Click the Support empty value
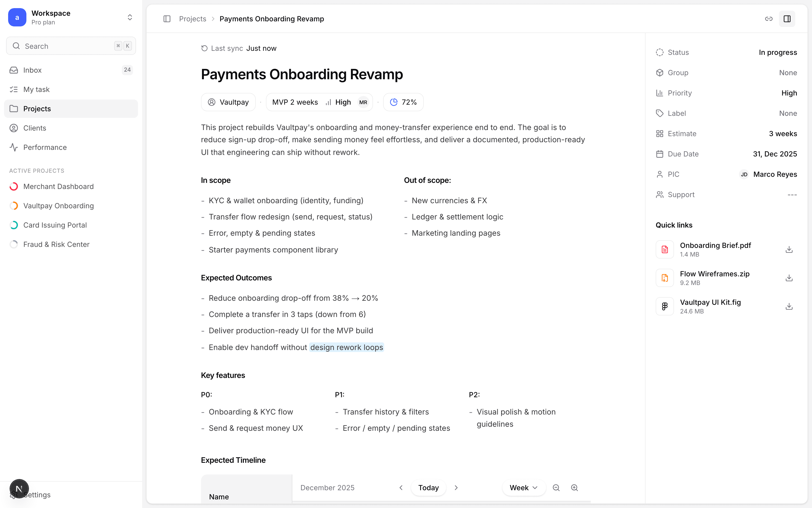The height and width of the screenshot is (508, 812). point(792,195)
